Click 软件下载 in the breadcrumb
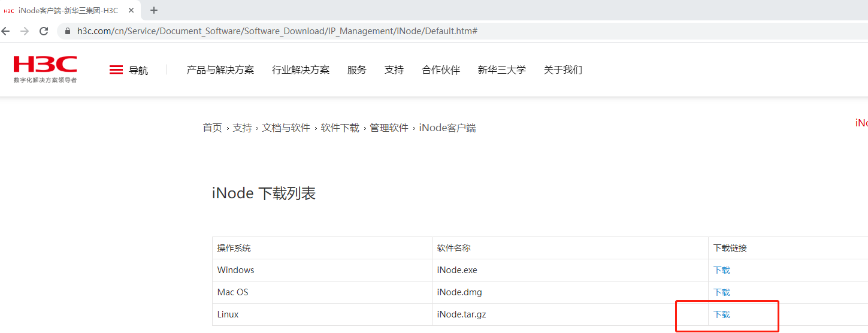 click(340, 128)
